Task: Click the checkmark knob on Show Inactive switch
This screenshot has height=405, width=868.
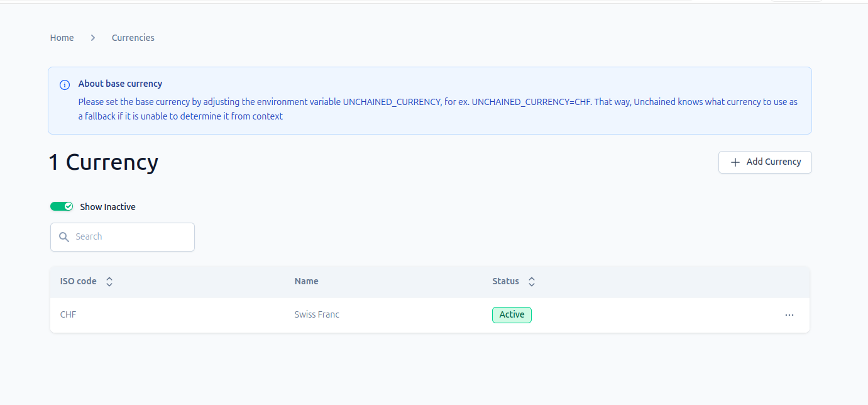Action: pos(69,206)
